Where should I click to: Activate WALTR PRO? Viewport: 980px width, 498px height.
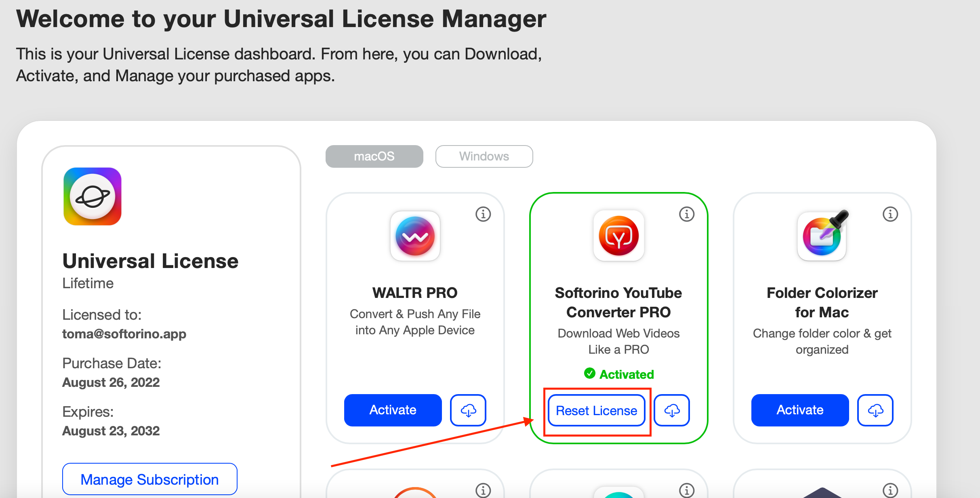(393, 410)
